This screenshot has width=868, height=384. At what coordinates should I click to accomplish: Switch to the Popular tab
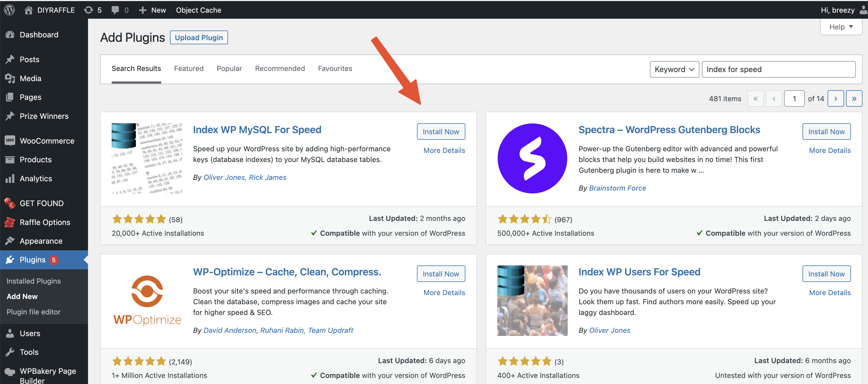[x=229, y=68]
